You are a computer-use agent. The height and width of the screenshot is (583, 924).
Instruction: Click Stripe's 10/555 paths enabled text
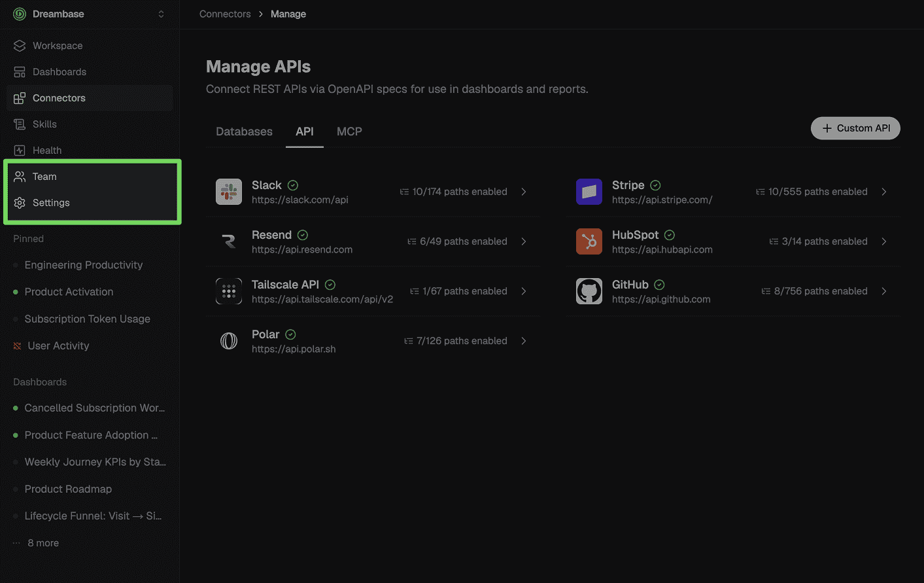click(818, 192)
